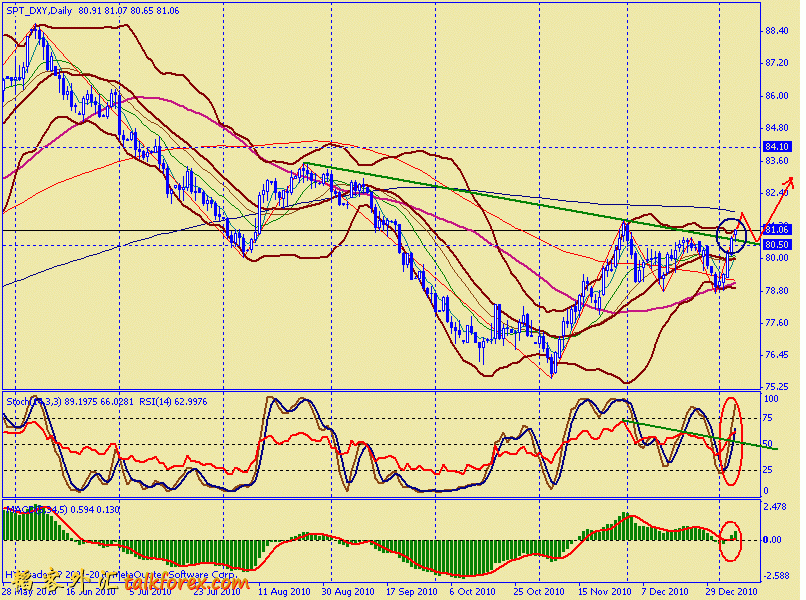Click the 77.60 price axis label
This screenshot has width=806, height=600.
coord(776,323)
